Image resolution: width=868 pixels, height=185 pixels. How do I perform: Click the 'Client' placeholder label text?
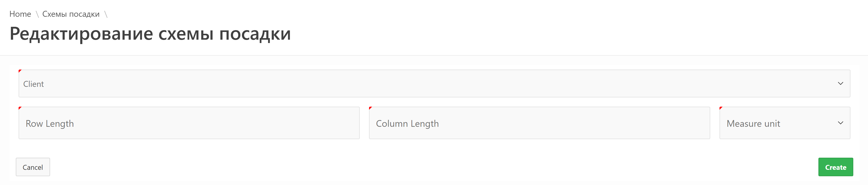pyautogui.click(x=33, y=84)
